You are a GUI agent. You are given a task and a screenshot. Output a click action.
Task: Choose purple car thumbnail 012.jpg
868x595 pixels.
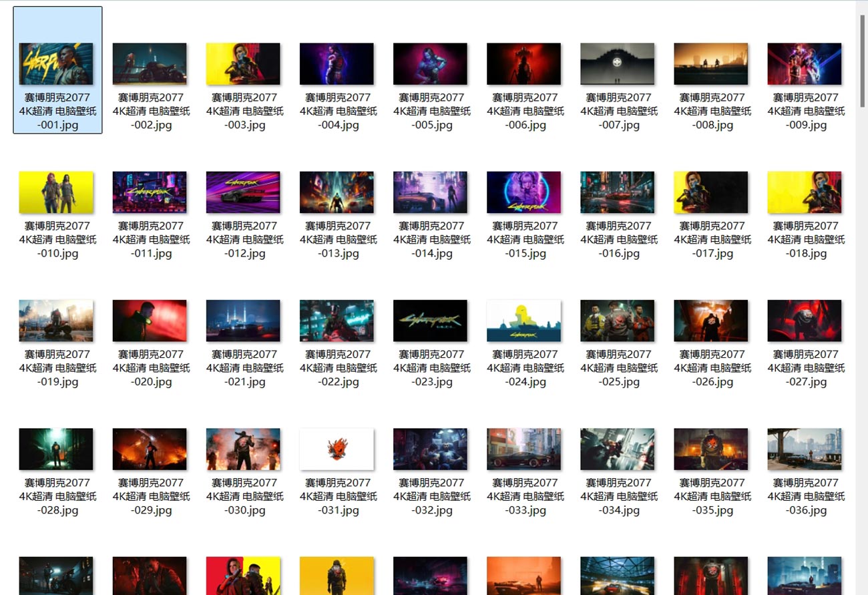coord(243,192)
